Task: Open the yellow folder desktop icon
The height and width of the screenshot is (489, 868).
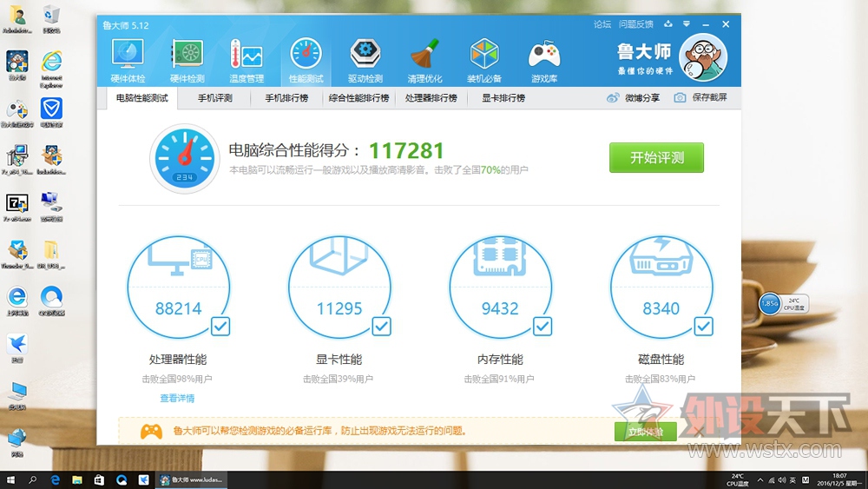Action: pos(51,254)
